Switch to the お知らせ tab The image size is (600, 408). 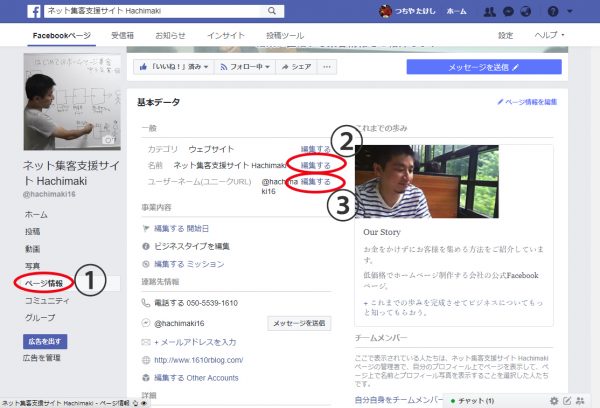170,36
